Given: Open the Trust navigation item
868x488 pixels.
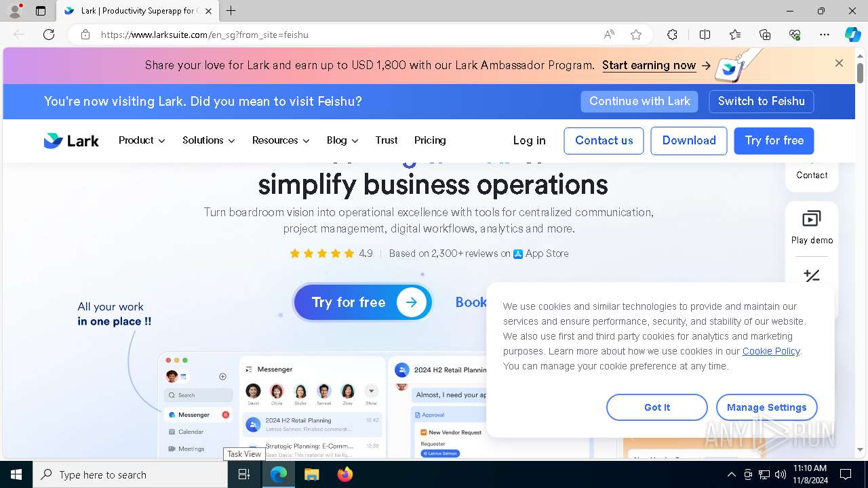Looking at the screenshot, I should [x=387, y=140].
